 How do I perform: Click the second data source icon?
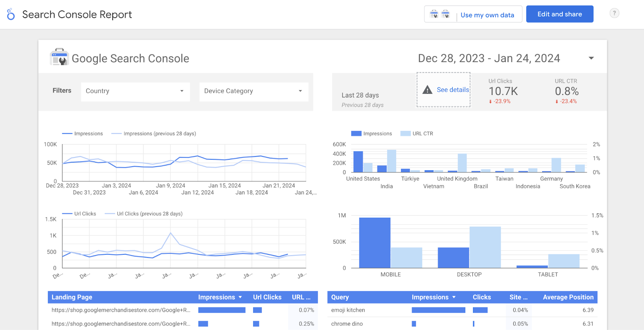(x=445, y=14)
